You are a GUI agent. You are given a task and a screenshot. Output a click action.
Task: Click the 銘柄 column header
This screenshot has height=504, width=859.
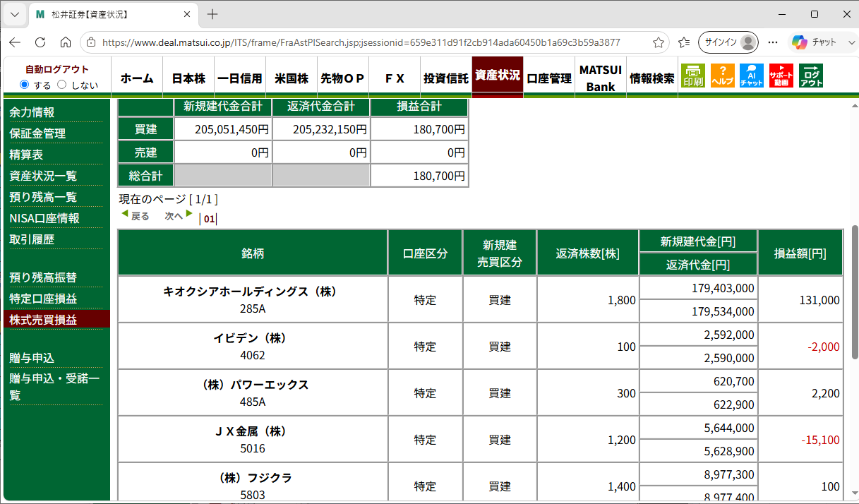coord(253,253)
